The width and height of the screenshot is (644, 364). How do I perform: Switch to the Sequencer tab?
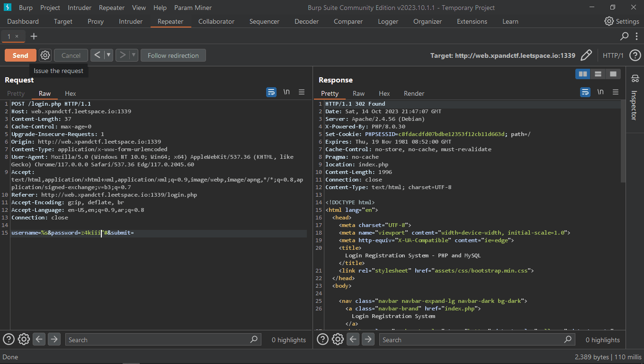pyautogui.click(x=264, y=21)
